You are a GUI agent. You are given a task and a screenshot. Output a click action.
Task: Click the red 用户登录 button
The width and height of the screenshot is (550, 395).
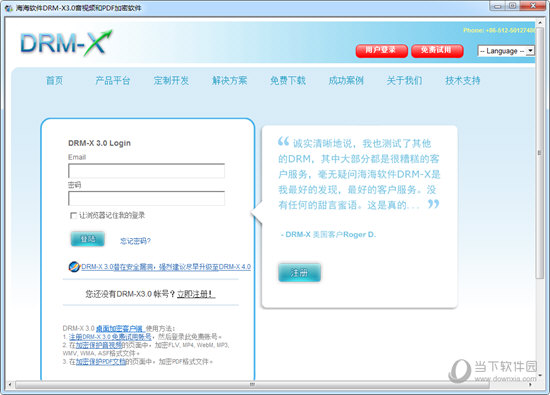[382, 51]
